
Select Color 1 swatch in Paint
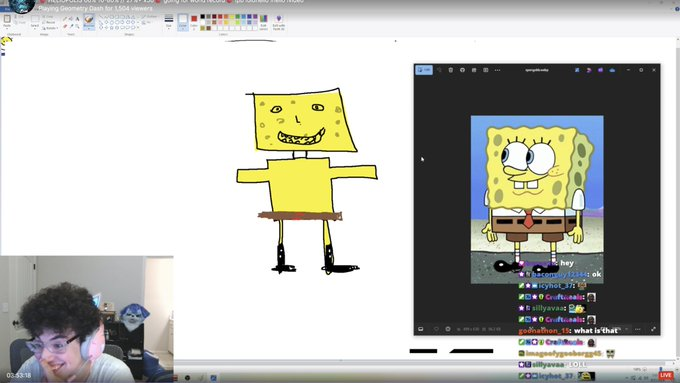tap(183, 22)
